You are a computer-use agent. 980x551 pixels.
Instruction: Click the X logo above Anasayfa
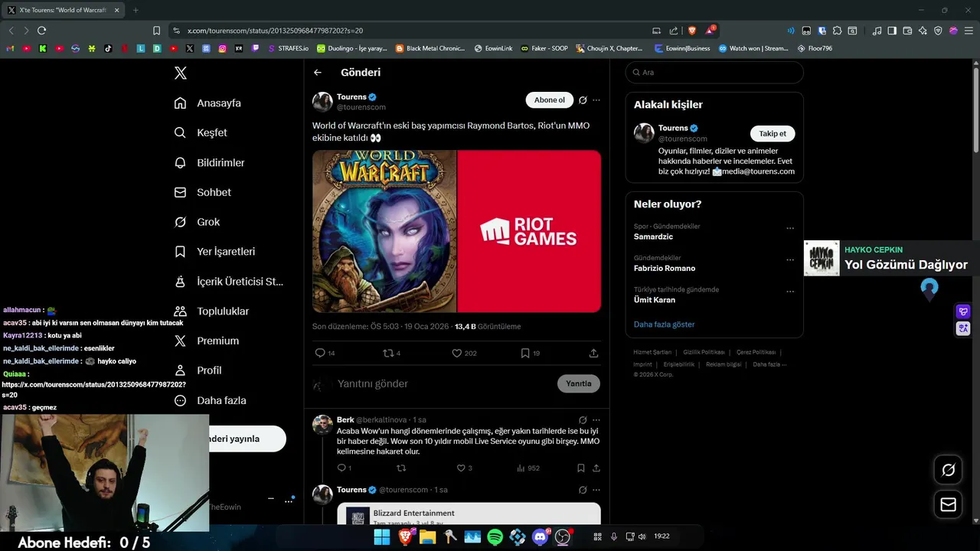180,73
